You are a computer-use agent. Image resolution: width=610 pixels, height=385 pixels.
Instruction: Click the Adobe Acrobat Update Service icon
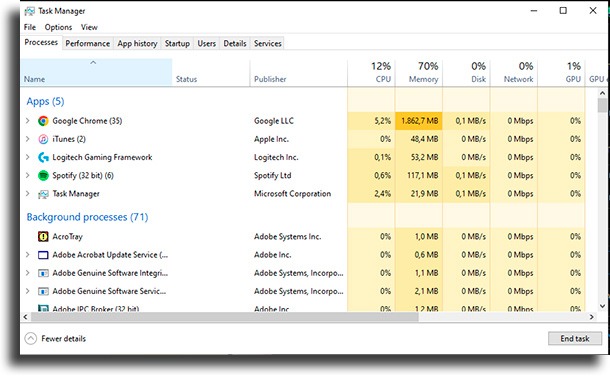[43, 255]
